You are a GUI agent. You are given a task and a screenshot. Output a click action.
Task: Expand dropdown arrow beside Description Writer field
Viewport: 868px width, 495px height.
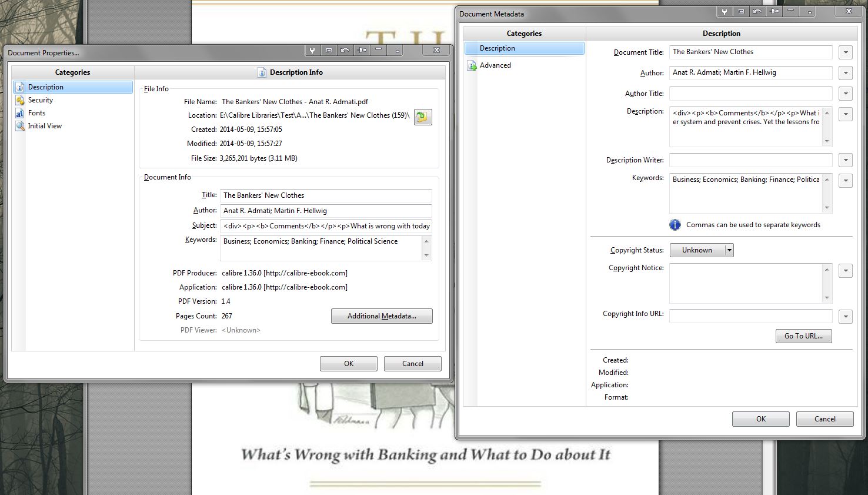point(846,160)
